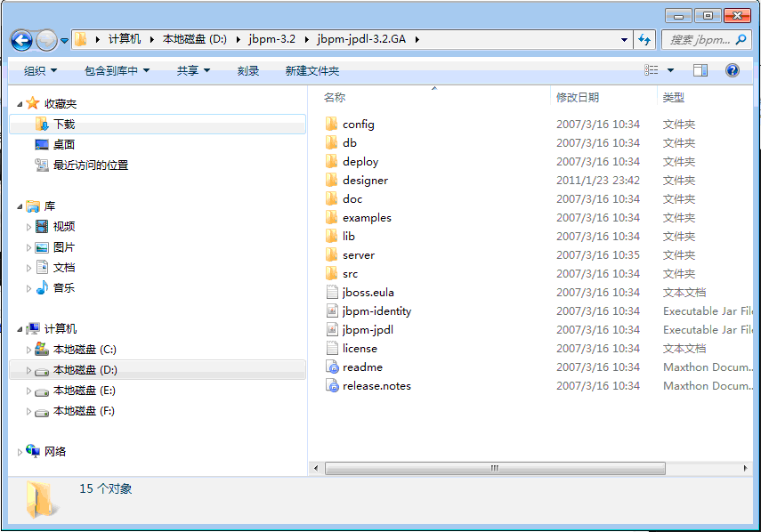Click the 本地磁盘 (D:) breadcrumb segment
This screenshot has height=532, width=761.
coord(195,39)
